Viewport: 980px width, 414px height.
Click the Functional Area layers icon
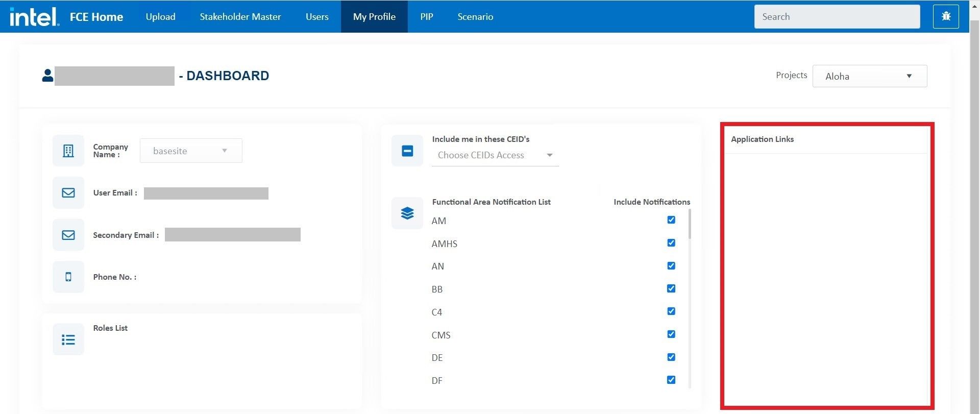click(407, 213)
